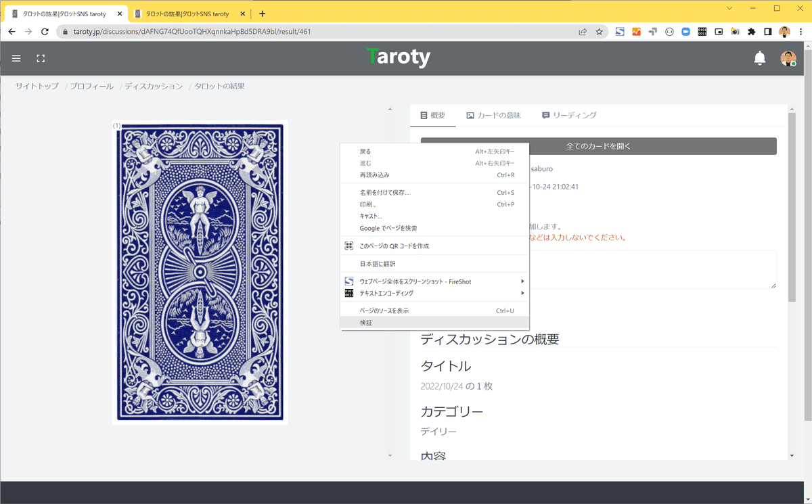The width and height of the screenshot is (812, 504).
Task: Open a new browser tab
Action: click(263, 14)
